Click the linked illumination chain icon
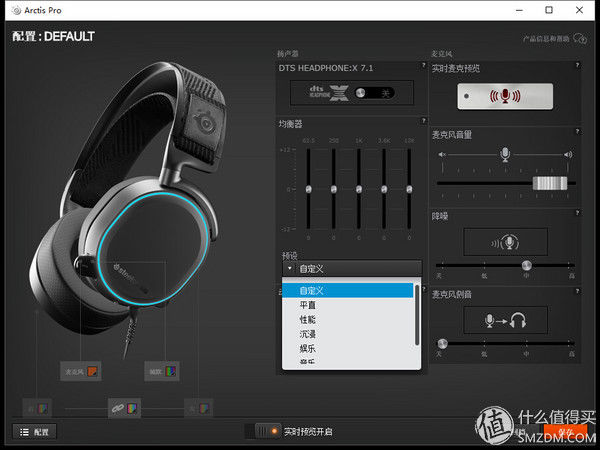 117,409
